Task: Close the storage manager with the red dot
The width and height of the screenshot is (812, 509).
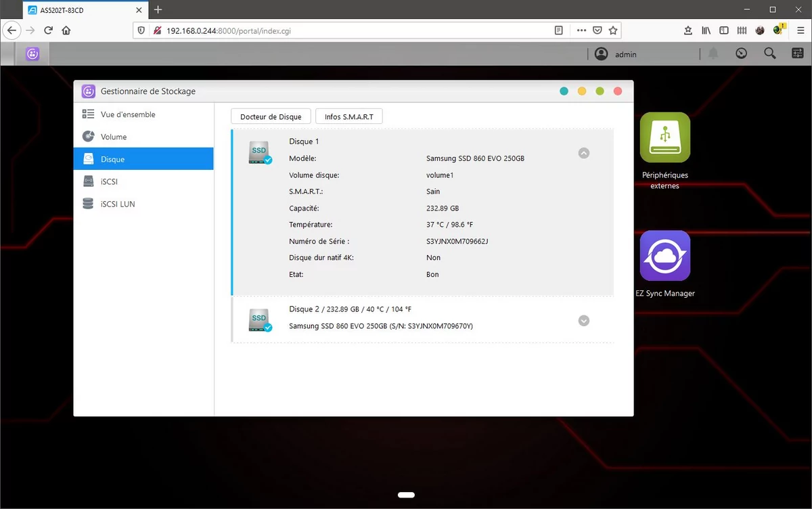Action: (x=617, y=91)
